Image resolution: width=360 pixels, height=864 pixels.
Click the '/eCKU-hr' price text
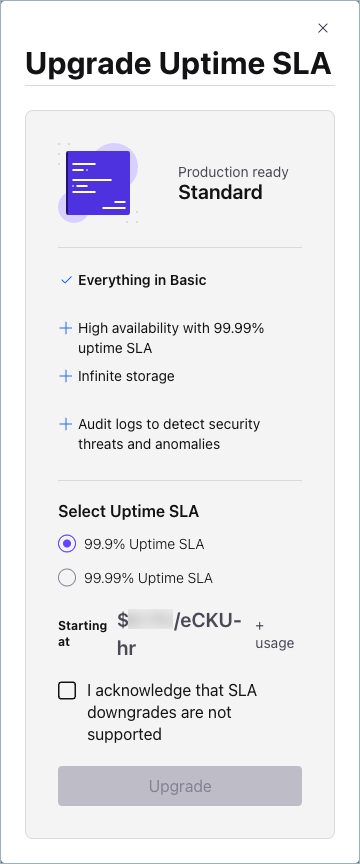coord(179,635)
